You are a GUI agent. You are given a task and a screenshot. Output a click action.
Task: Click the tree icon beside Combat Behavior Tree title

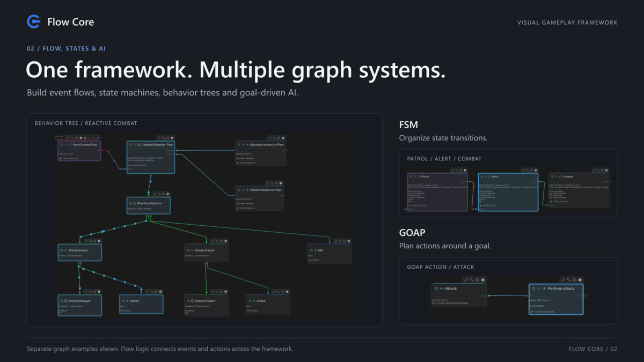(138, 145)
